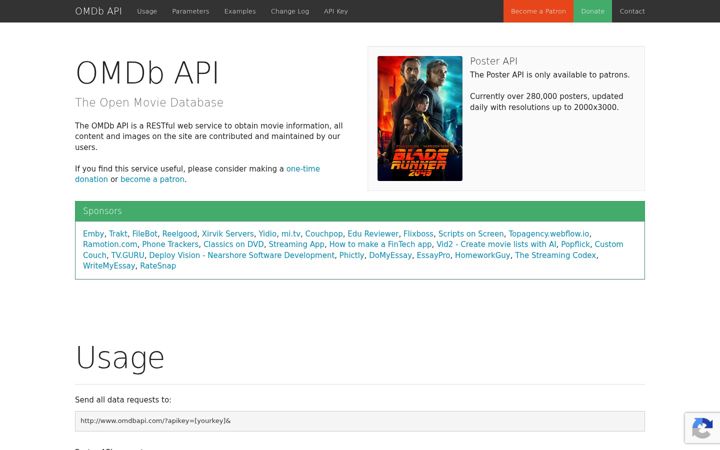The height and width of the screenshot is (450, 720).
Task: Follow the become a patron text link
Action: click(x=152, y=179)
